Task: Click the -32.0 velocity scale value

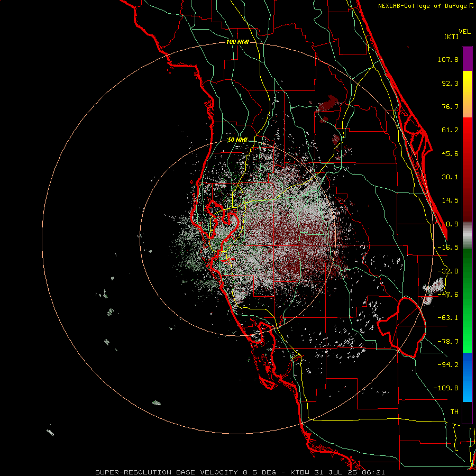Action: 448,271
